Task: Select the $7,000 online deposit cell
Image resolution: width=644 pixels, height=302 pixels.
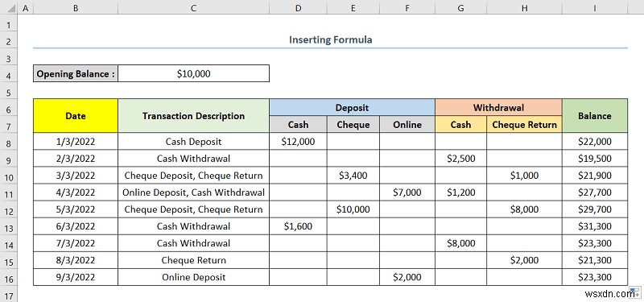Action: pos(407,192)
